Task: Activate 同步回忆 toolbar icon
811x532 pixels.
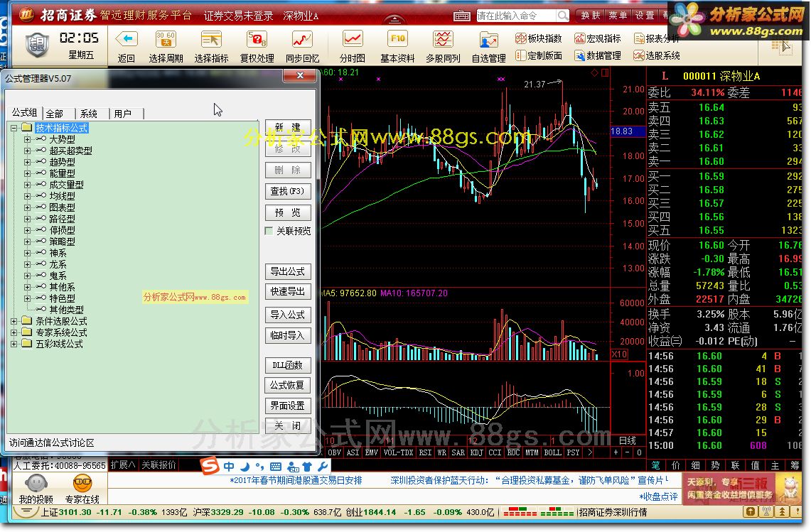Action: pos(302,39)
